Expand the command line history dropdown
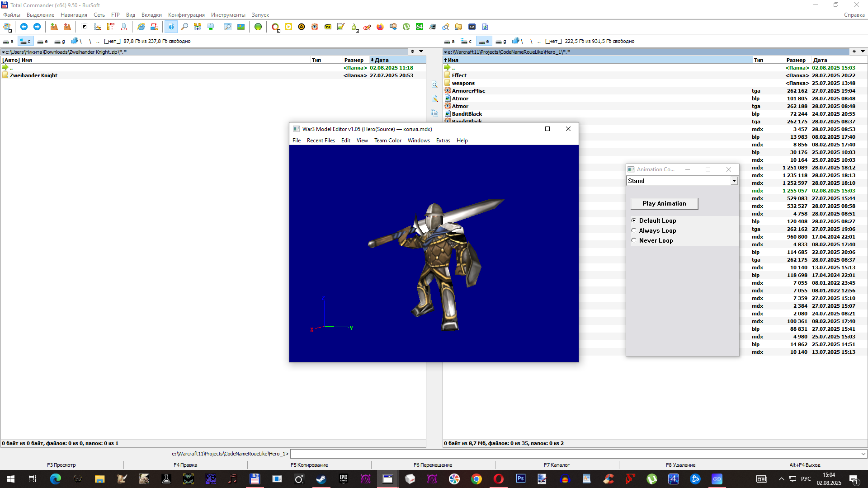 click(863, 454)
